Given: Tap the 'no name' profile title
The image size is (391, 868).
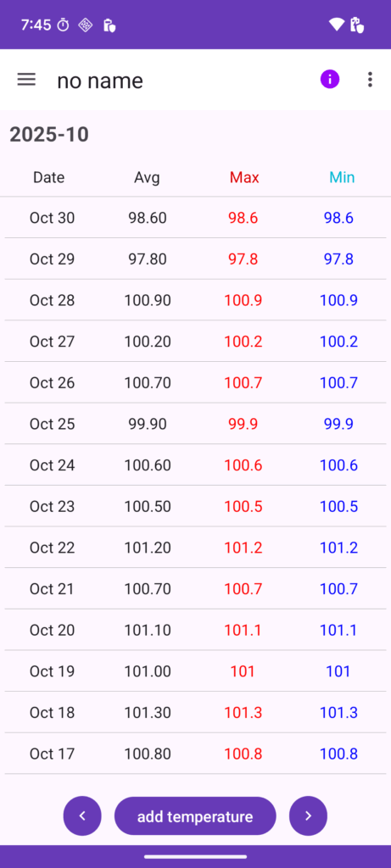Looking at the screenshot, I should coord(100,81).
